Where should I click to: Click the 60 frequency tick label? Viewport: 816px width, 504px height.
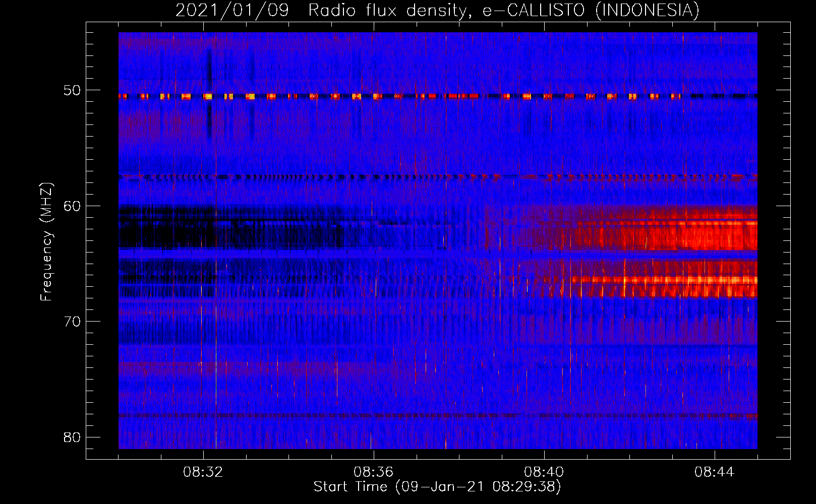pos(72,206)
